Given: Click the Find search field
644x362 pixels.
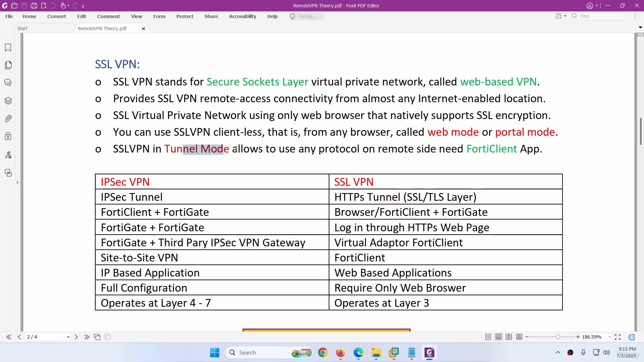Looking at the screenshot, I should pos(599,16).
